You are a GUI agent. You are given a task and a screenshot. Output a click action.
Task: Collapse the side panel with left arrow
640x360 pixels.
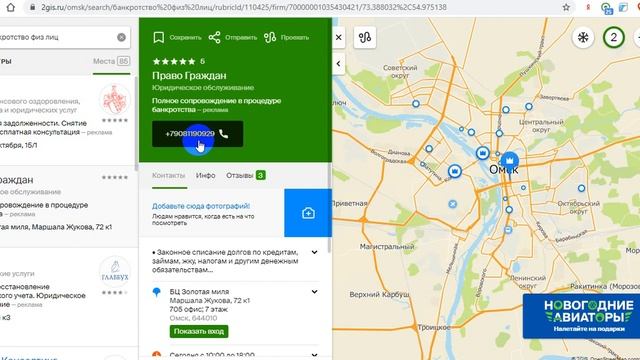point(338,64)
